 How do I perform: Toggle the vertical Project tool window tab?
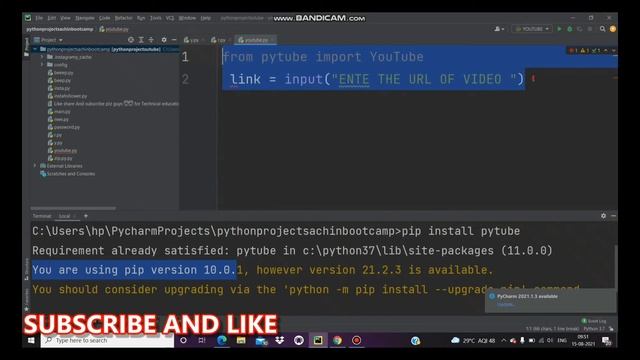pyautogui.click(x=27, y=46)
